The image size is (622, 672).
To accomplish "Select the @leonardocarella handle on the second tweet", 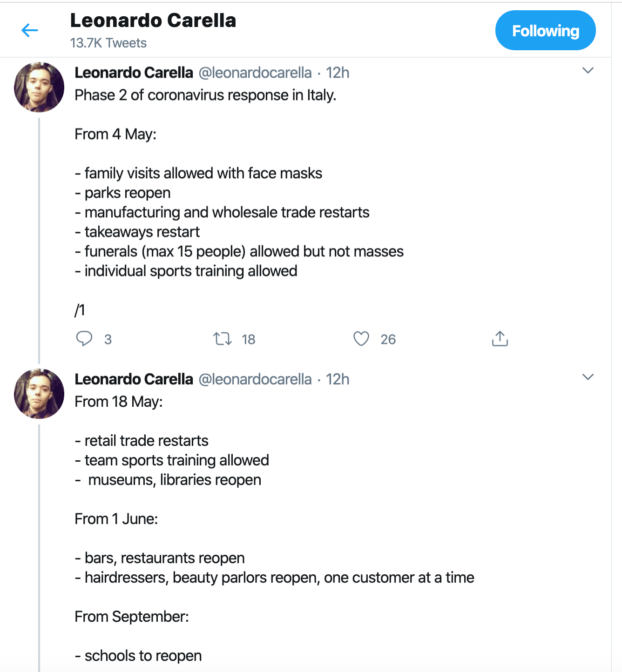I will (x=255, y=380).
